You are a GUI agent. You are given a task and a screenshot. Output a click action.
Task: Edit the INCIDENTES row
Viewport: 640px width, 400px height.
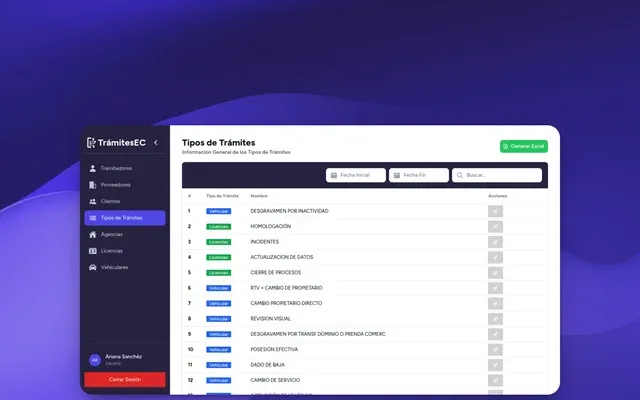coord(495,242)
